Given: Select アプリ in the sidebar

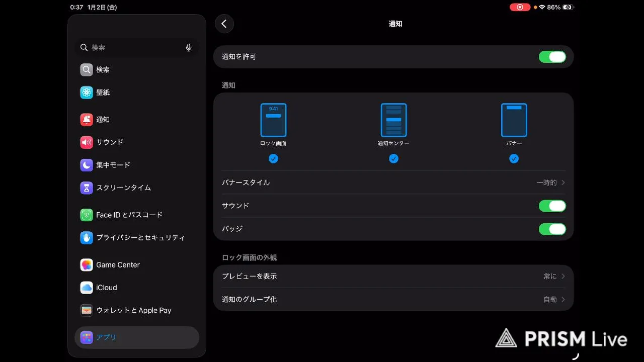Looking at the screenshot, I should pos(137,337).
